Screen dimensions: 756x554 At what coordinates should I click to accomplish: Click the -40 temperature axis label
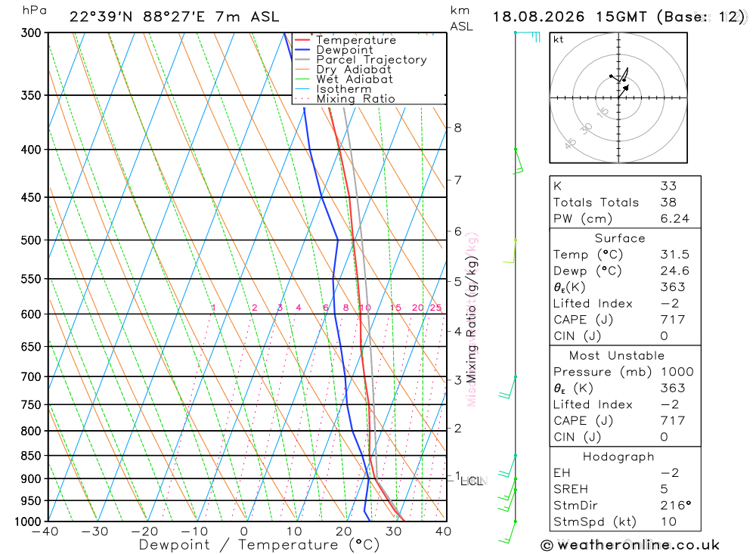point(45,531)
